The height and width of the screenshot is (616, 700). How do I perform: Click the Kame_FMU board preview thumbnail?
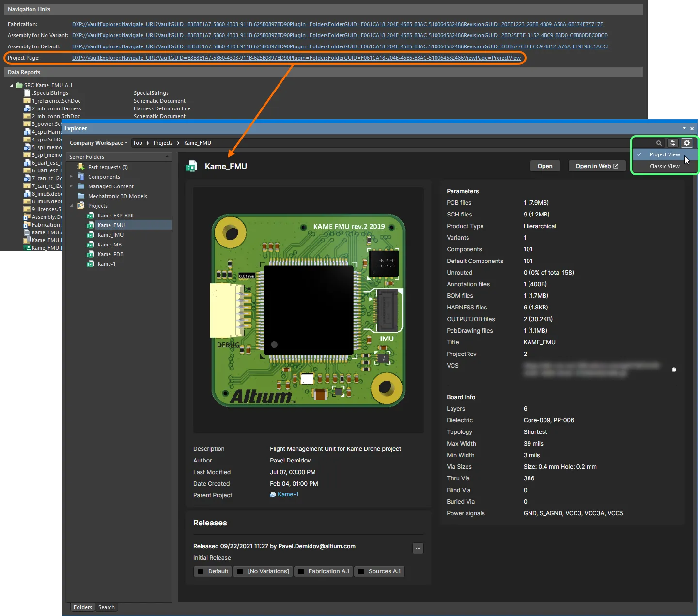[x=308, y=310]
